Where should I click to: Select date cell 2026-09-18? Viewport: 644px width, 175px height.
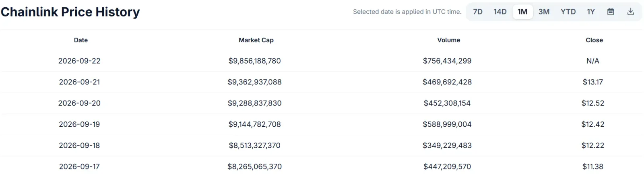[x=79, y=145]
